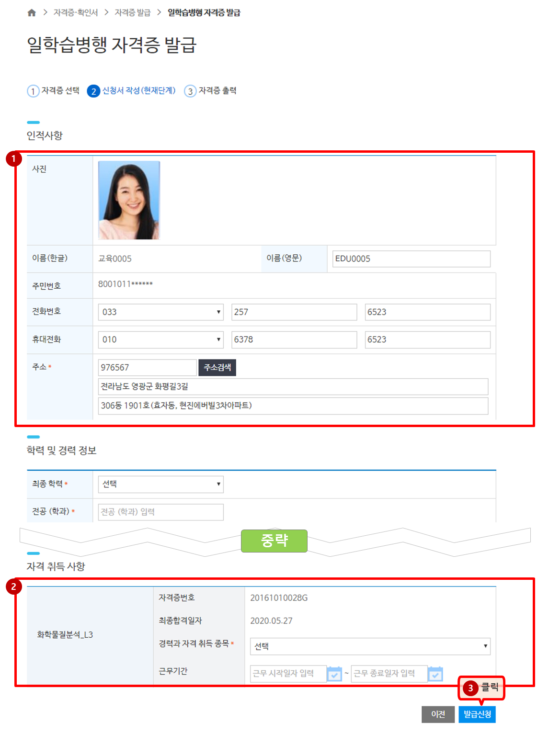Screen dimensions: 549x756
Task: Select name text 교육0005
Action: [x=115, y=259]
